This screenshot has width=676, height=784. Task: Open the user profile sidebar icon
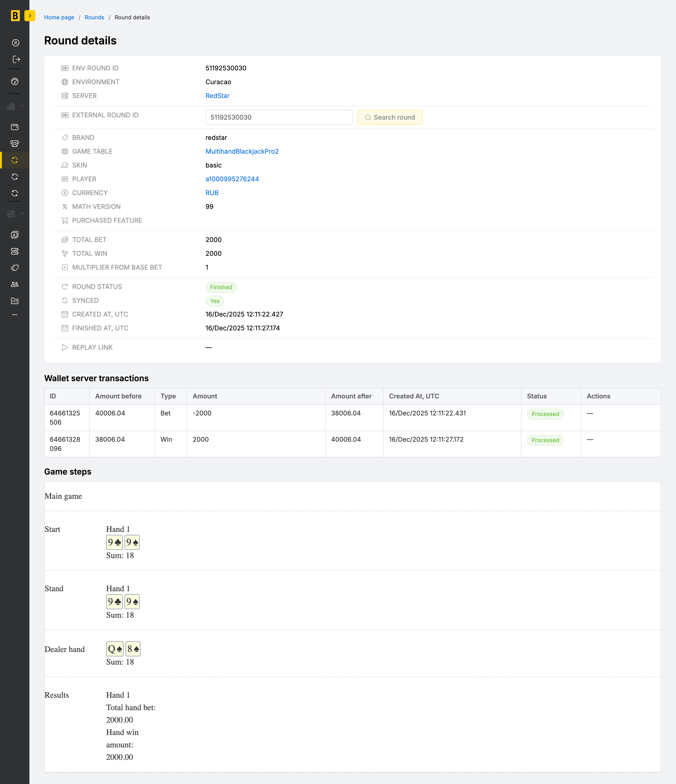[15, 43]
